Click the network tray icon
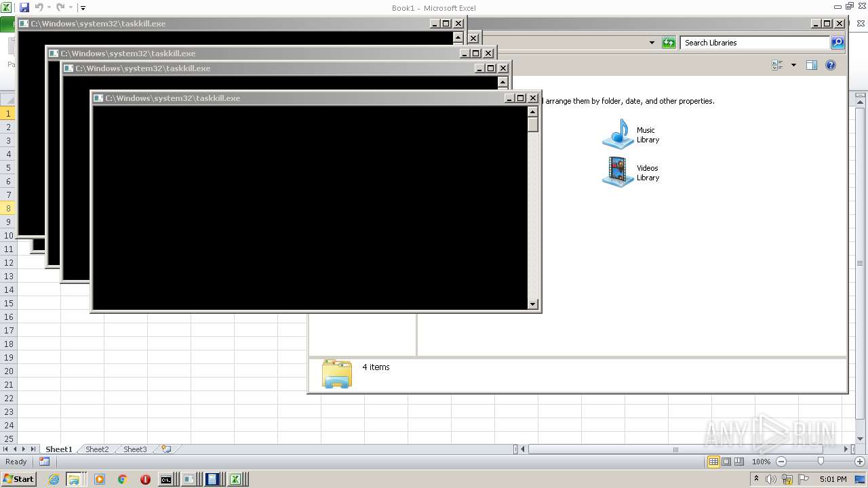 [787, 479]
